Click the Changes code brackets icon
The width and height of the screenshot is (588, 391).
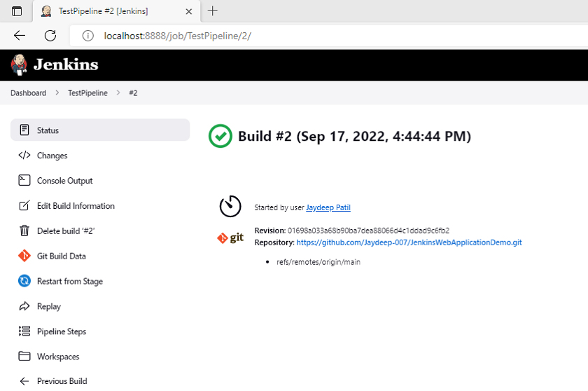[24, 155]
